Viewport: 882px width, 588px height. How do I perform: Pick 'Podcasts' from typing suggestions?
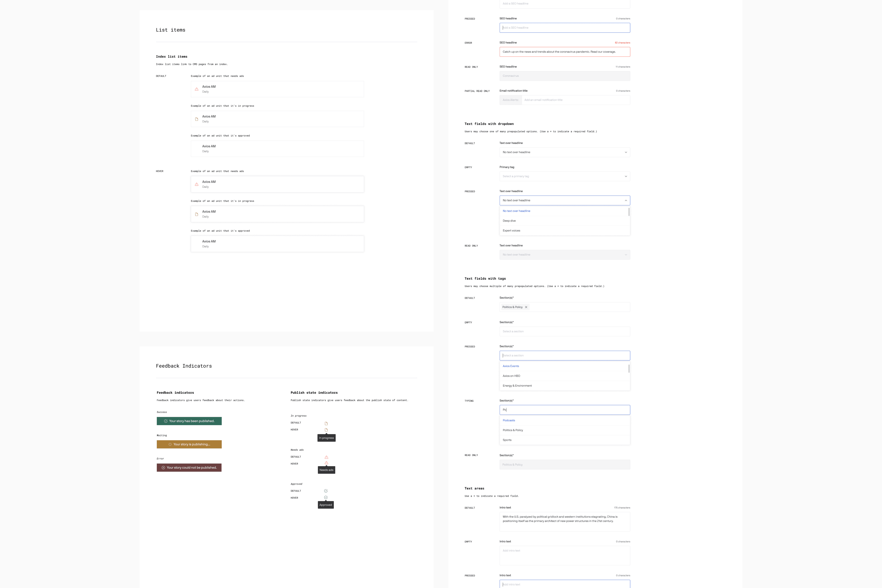pyautogui.click(x=509, y=420)
